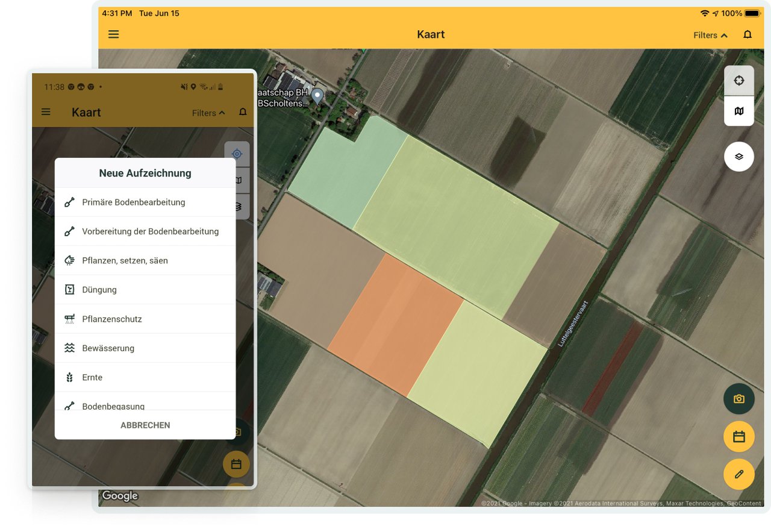Viewport: 771px width, 532px height.
Task: Click the Vorbereitung der Bodenbearbeitung shovel icon
Action: click(x=69, y=231)
